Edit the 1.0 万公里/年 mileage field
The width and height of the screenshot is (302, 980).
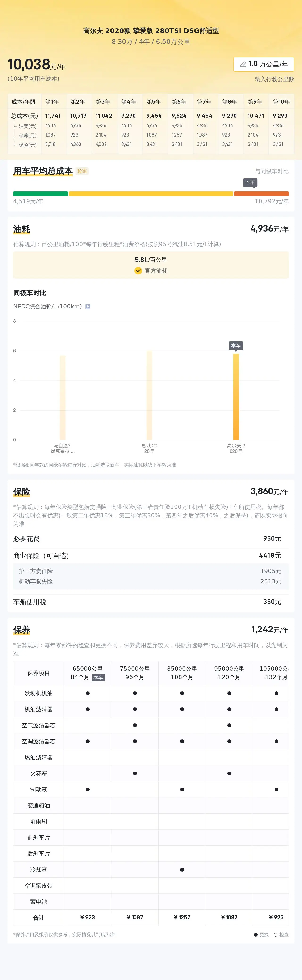[x=264, y=64]
